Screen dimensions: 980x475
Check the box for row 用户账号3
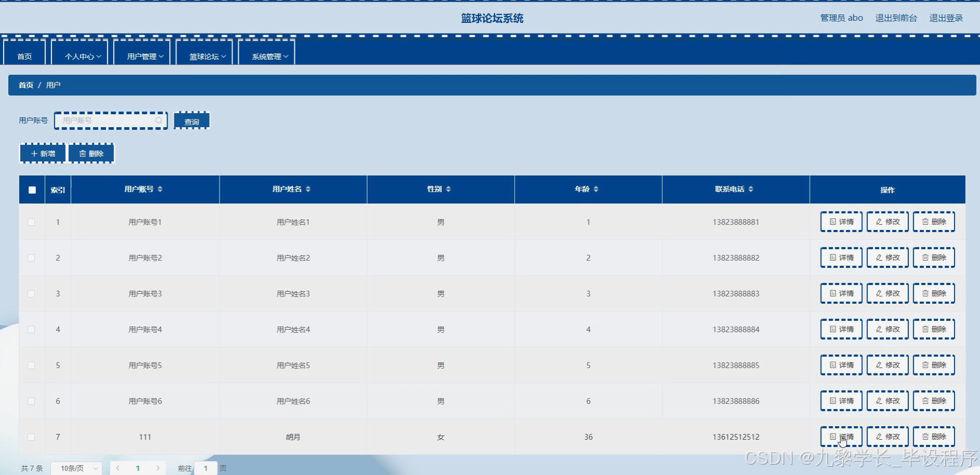(31, 294)
